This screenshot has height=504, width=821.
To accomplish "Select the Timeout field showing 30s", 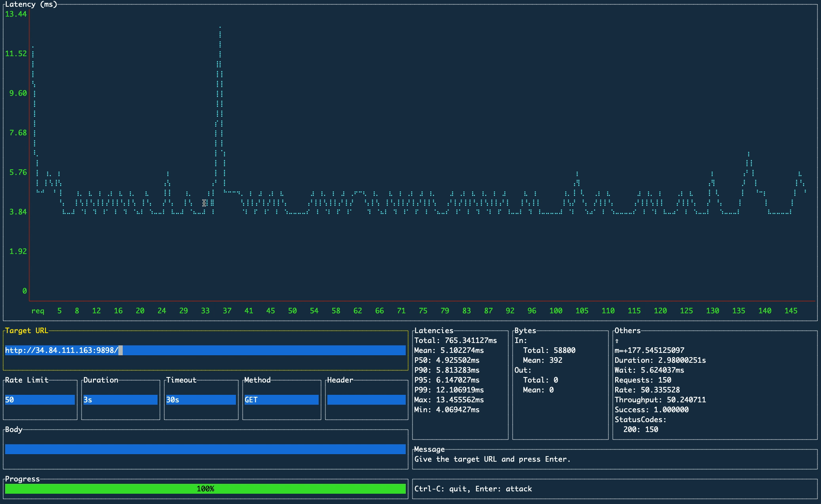I will coord(201,400).
